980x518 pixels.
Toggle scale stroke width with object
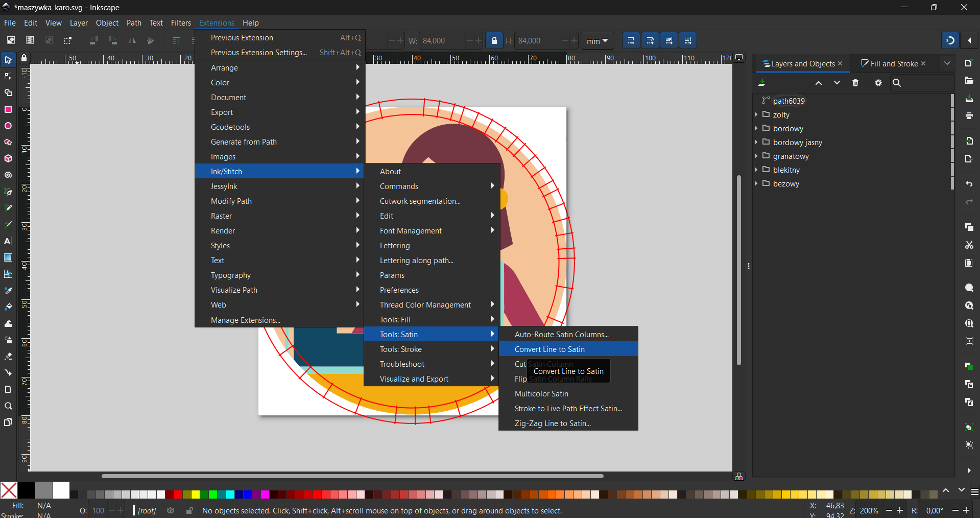point(631,40)
